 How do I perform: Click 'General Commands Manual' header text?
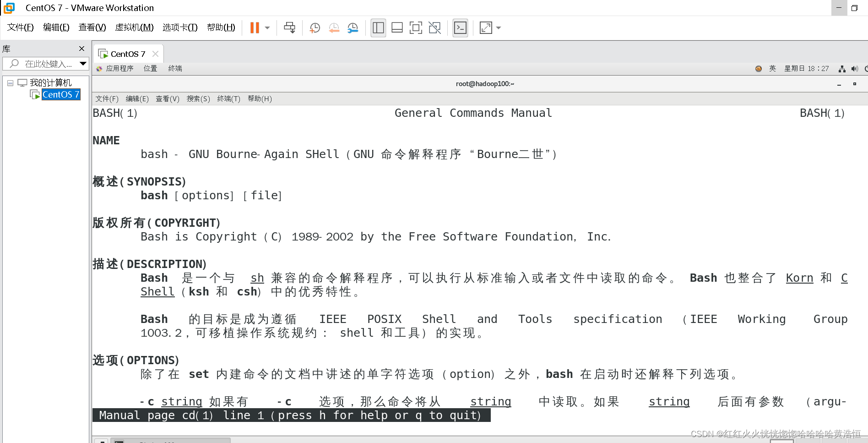pyautogui.click(x=473, y=113)
